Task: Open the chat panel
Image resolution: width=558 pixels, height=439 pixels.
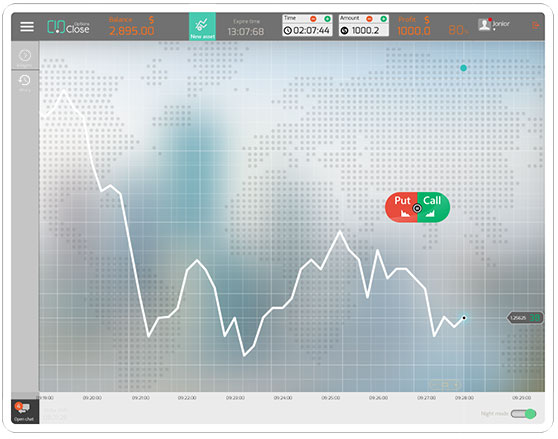Action: pyautogui.click(x=24, y=411)
